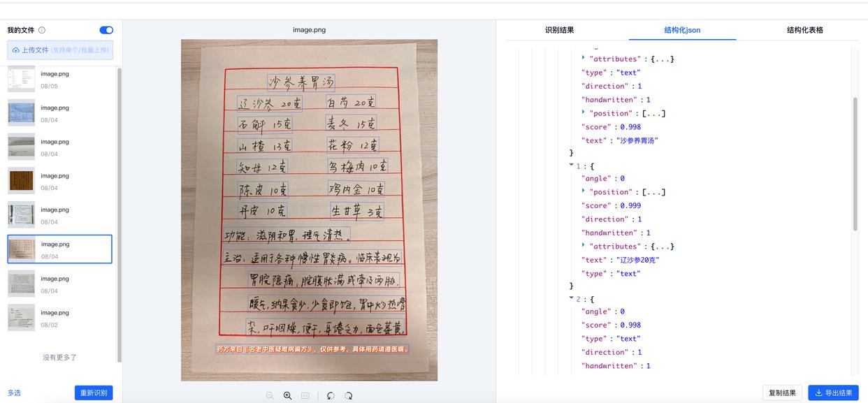The width and height of the screenshot is (868, 403).
Task: Expand position under JSON node 1
Action: click(x=584, y=191)
